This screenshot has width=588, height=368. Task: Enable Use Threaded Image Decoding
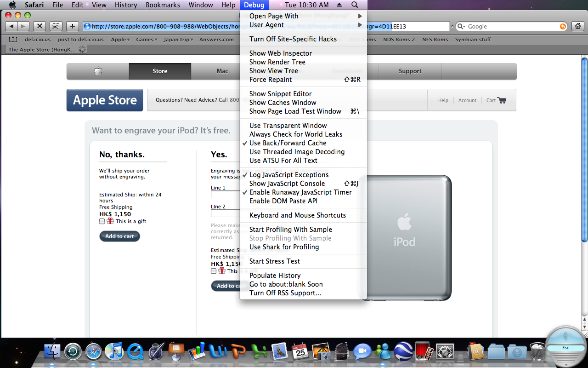[x=303, y=152]
